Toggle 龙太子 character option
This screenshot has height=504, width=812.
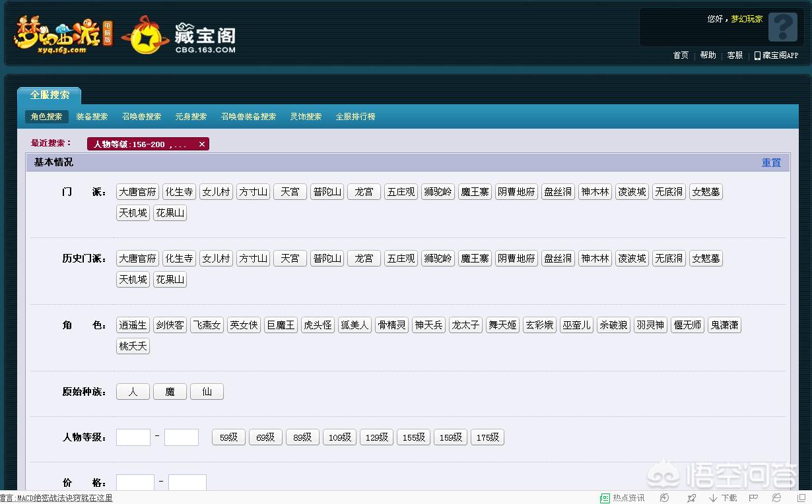tap(465, 325)
